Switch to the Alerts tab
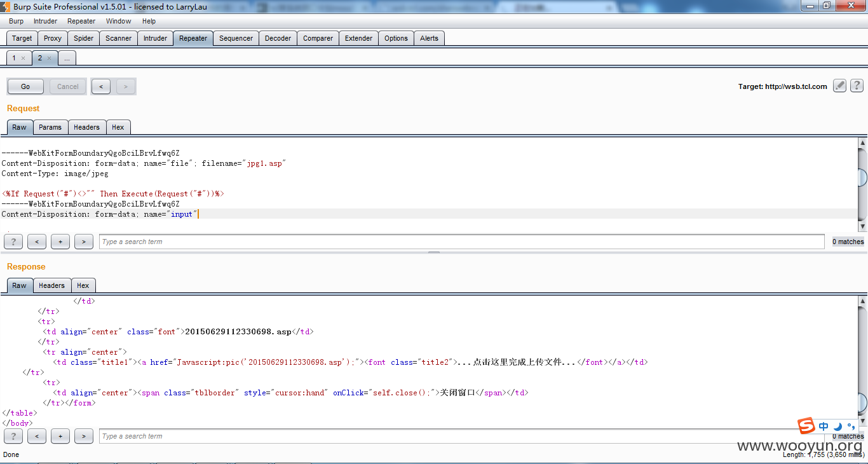This screenshot has width=868, height=464. point(429,38)
